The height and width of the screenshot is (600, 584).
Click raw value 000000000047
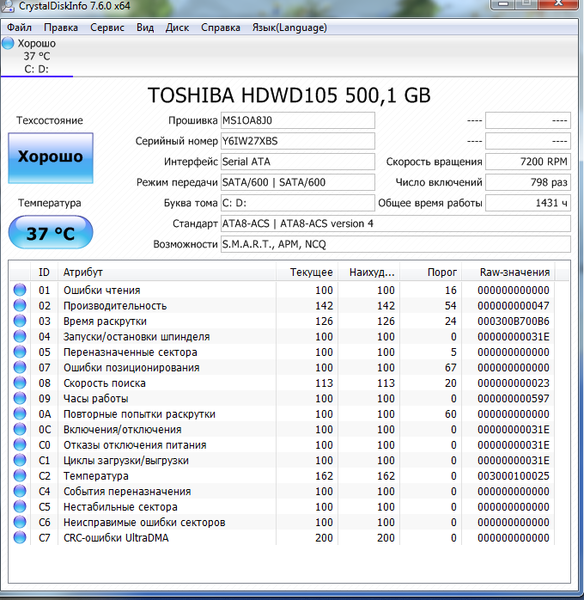tap(513, 306)
